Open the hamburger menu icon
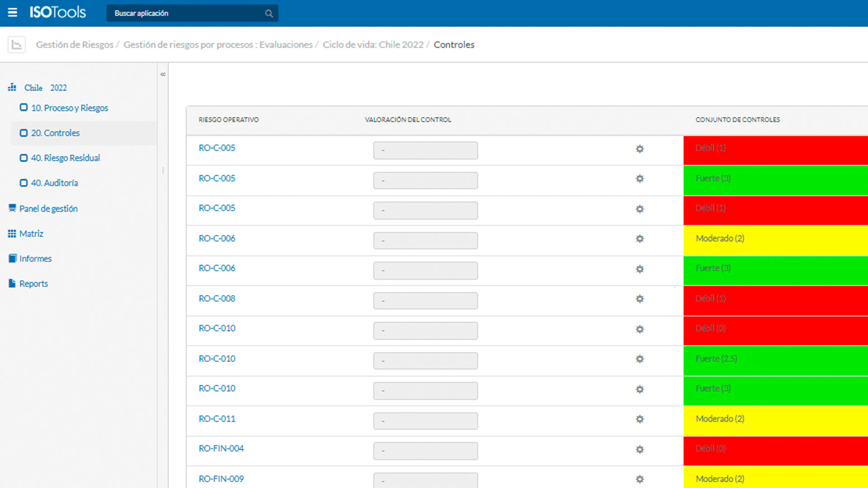 click(13, 13)
